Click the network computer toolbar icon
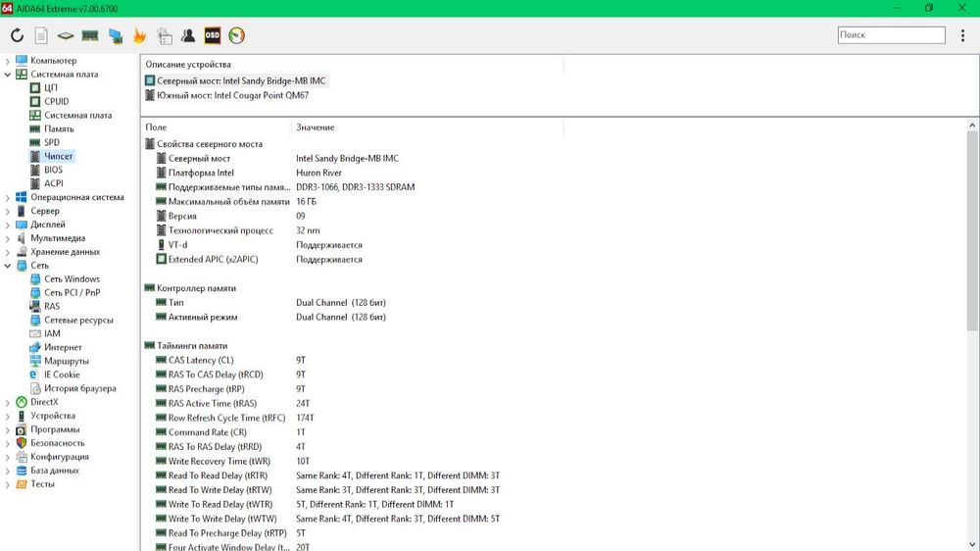Image resolution: width=980 pixels, height=551 pixels. (116, 35)
